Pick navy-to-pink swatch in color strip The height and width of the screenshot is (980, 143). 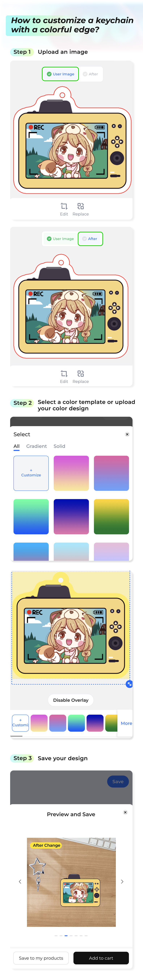[x=95, y=723]
